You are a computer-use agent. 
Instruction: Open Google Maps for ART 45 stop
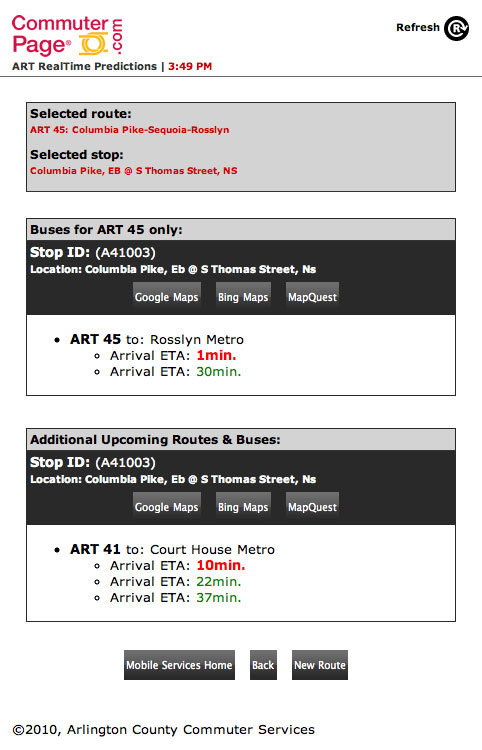[166, 297]
